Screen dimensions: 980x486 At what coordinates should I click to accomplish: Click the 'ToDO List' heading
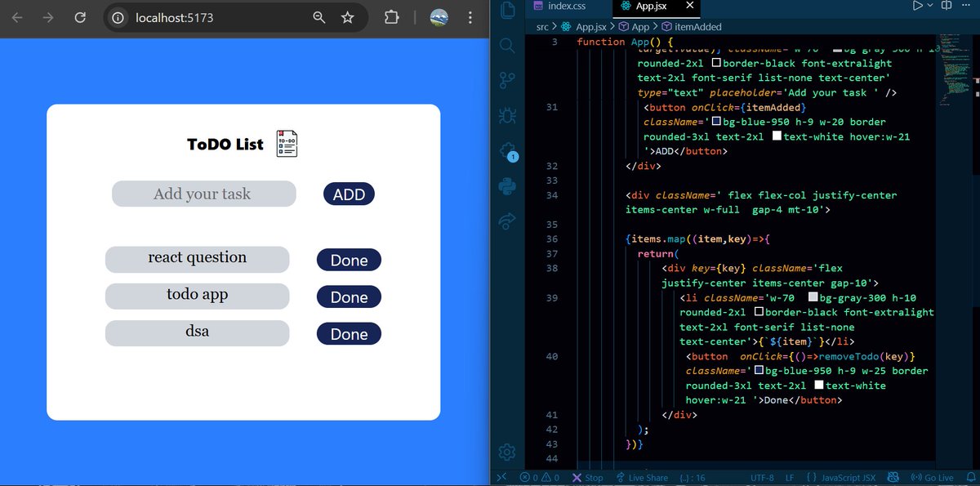pos(225,145)
